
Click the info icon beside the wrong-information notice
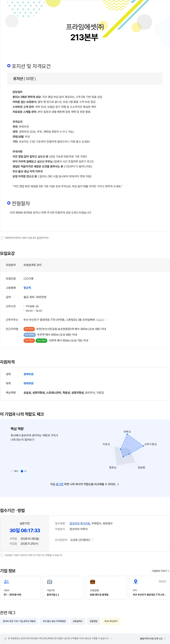click(x=2, y=238)
